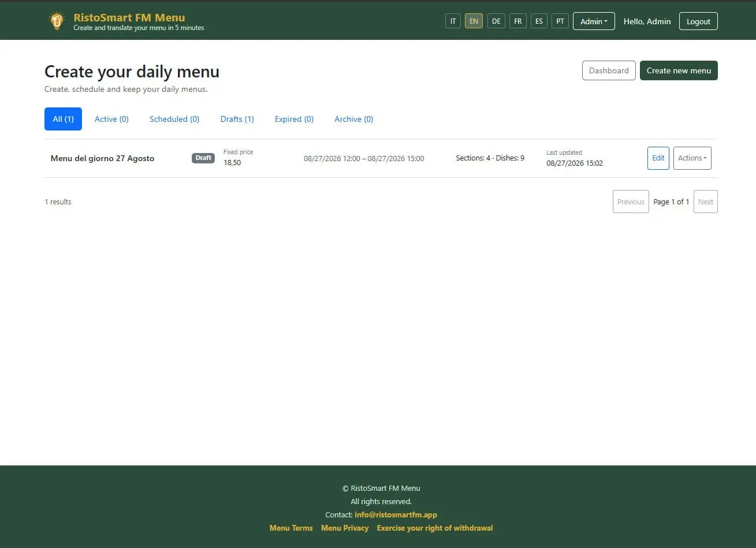Click the Page 1 of 1 indicator
This screenshot has height=548, width=756.
[x=671, y=202]
